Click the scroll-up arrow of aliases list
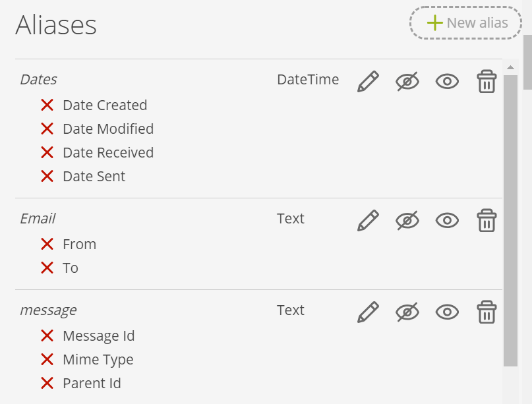This screenshot has width=532, height=404. [510, 67]
